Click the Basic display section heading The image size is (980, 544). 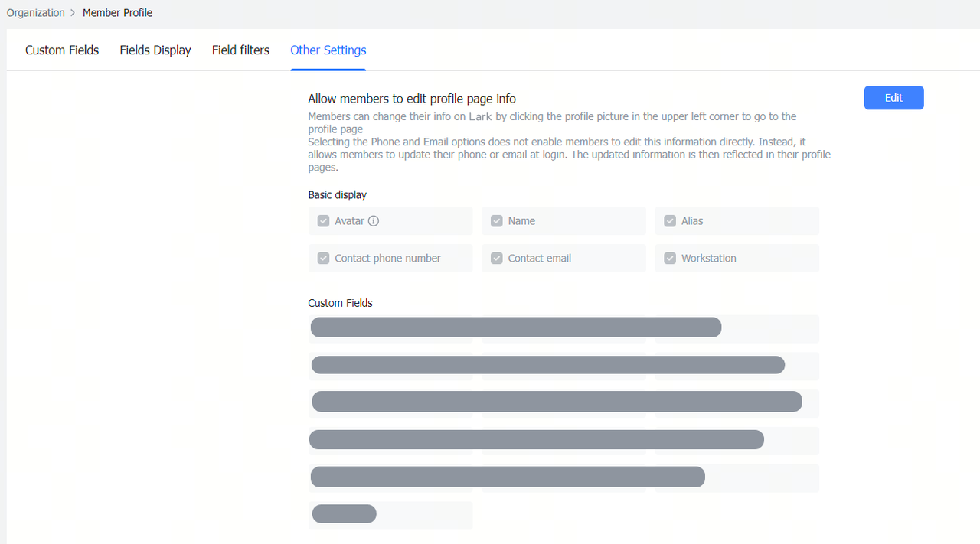[x=337, y=195]
